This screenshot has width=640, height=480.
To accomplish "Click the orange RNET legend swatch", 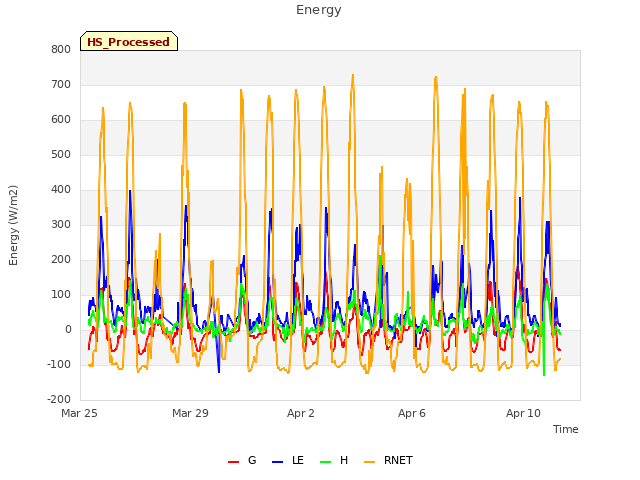I will pyautogui.click(x=369, y=462).
